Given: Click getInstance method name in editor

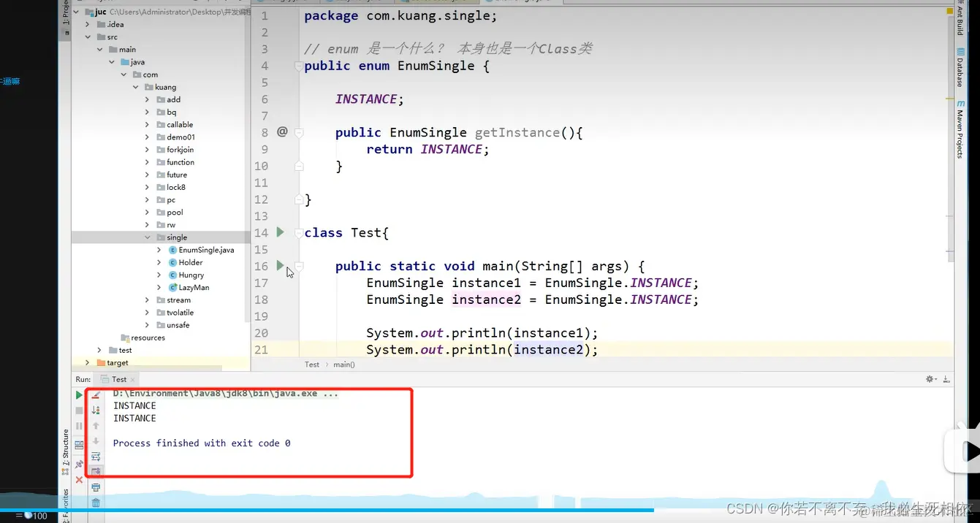Looking at the screenshot, I should pyautogui.click(x=517, y=132).
